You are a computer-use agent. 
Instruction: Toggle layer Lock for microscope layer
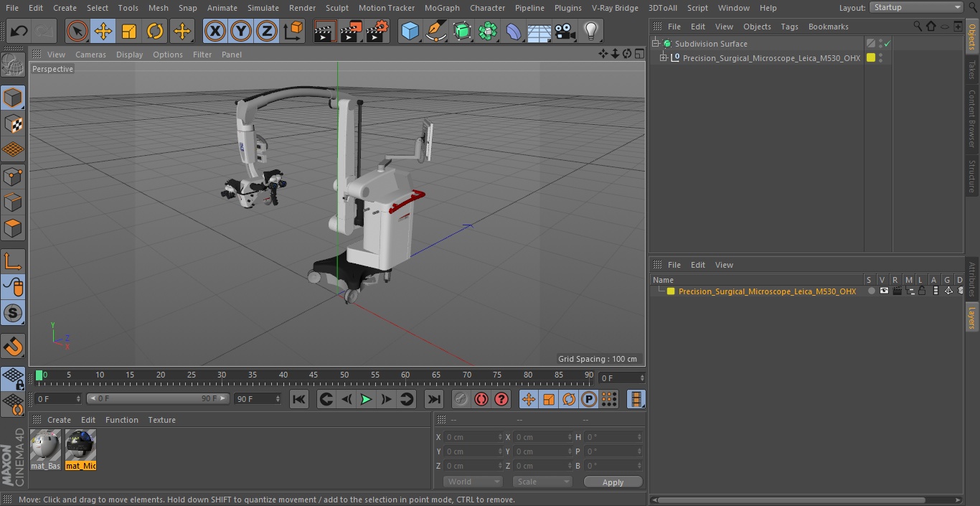[923, 291]
